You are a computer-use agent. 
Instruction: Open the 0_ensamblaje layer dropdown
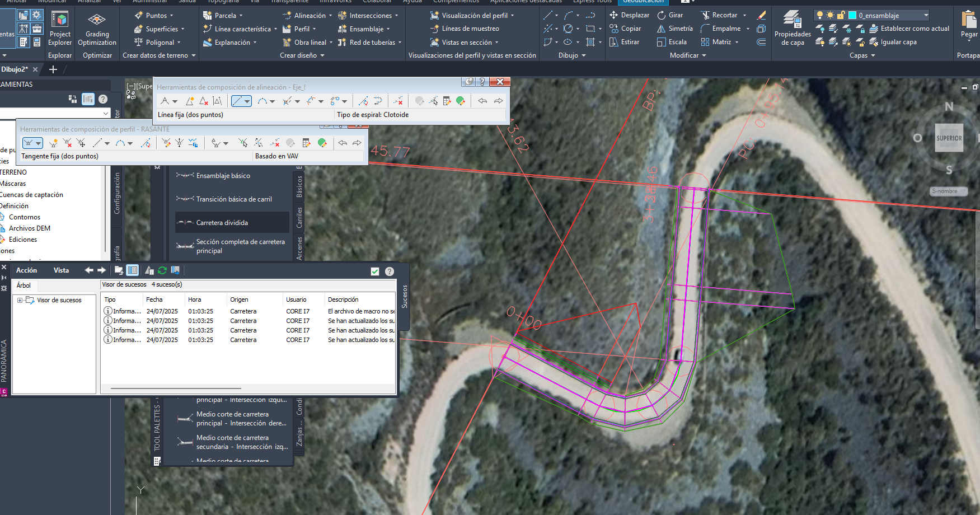click(x=926, y=15)
